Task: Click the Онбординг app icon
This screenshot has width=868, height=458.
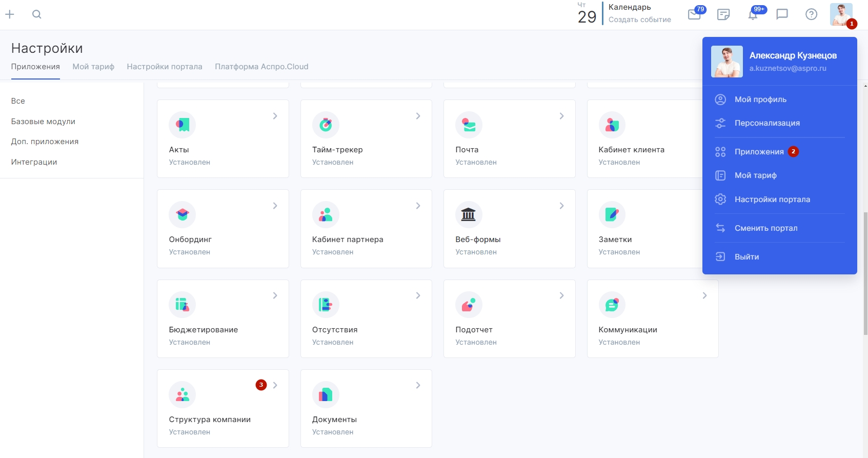Action: (x=183, y=214)
